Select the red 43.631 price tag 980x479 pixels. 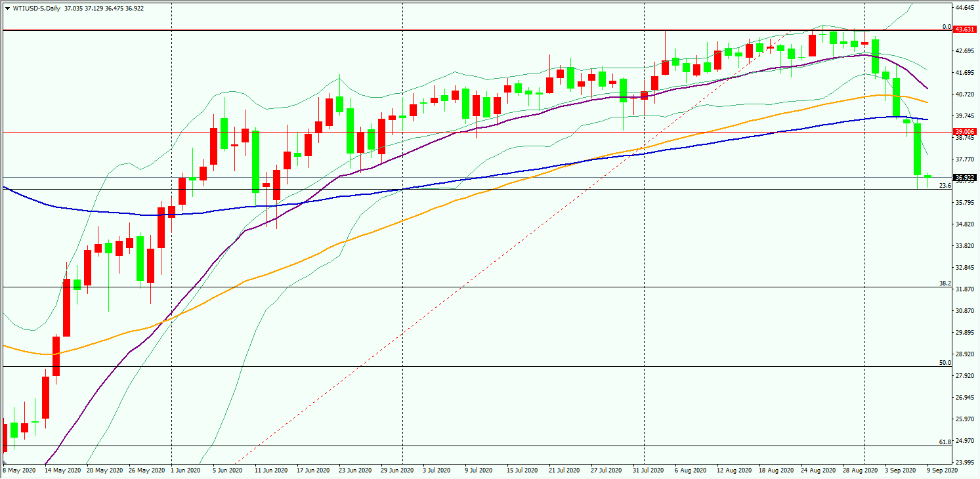964,30
